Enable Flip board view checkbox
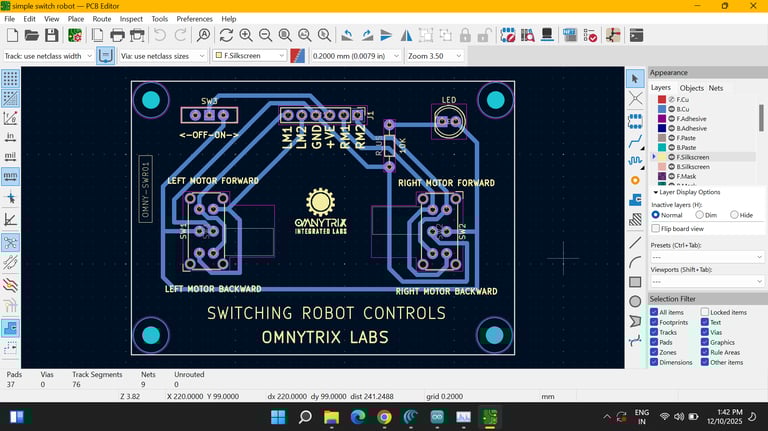 click(655, 229)
